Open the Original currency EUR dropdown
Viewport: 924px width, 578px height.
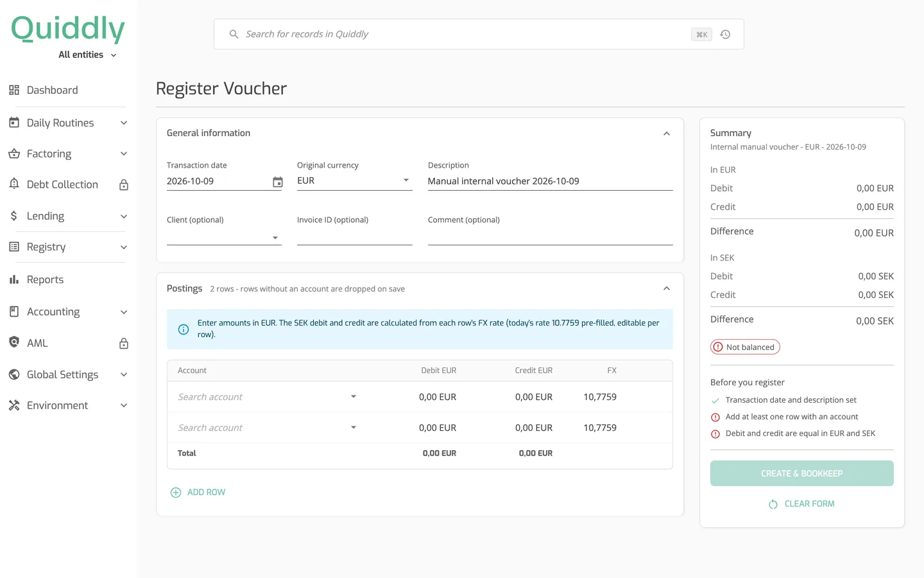coord(354,180)
